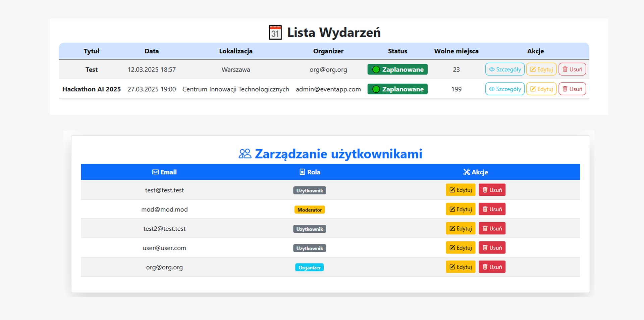The image size is (644, 320).
Task: Delete user test2@test.test
Action: [x=492, y=228]
